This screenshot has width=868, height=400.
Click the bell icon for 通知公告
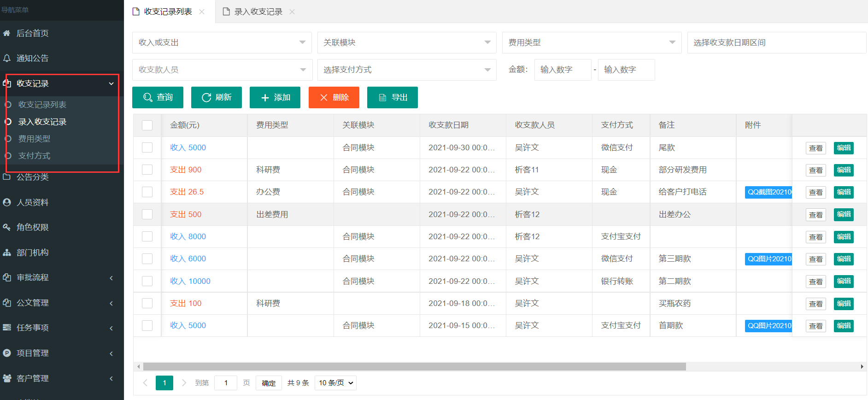click(x=6, y=58)
